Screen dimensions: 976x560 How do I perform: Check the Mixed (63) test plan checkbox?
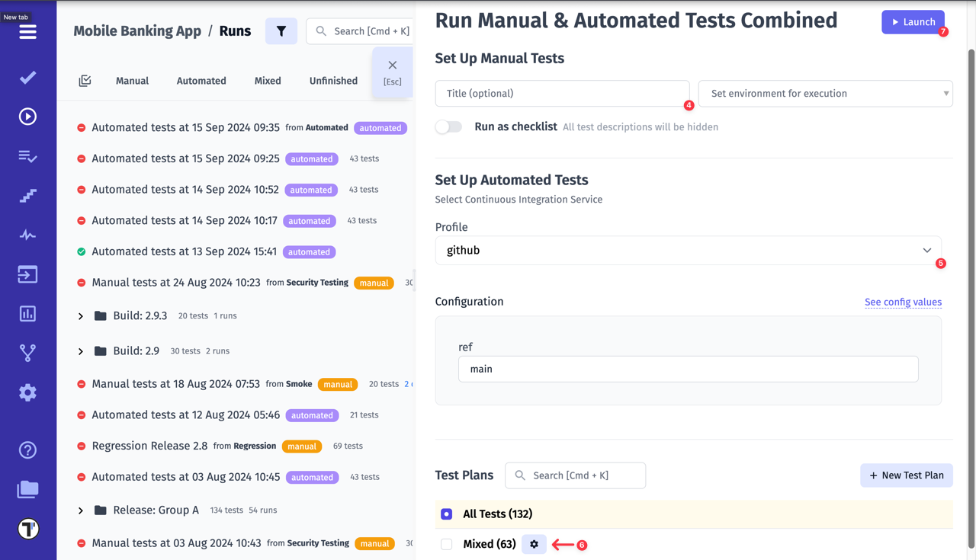446,544
